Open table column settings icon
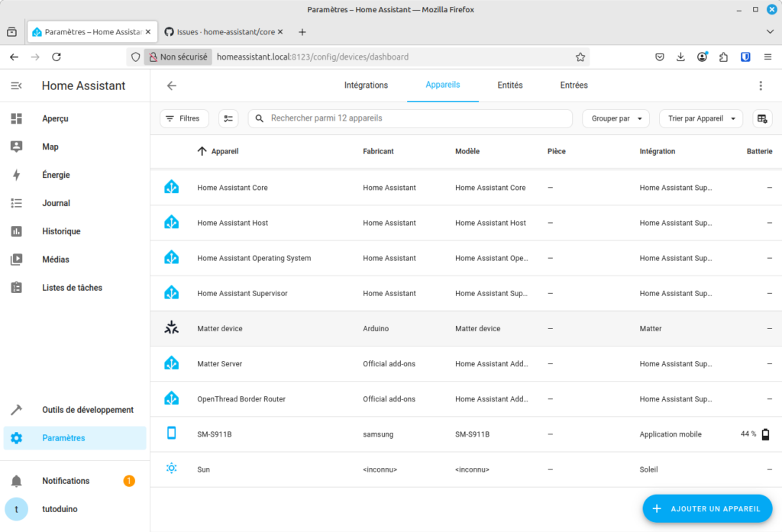 762,118
